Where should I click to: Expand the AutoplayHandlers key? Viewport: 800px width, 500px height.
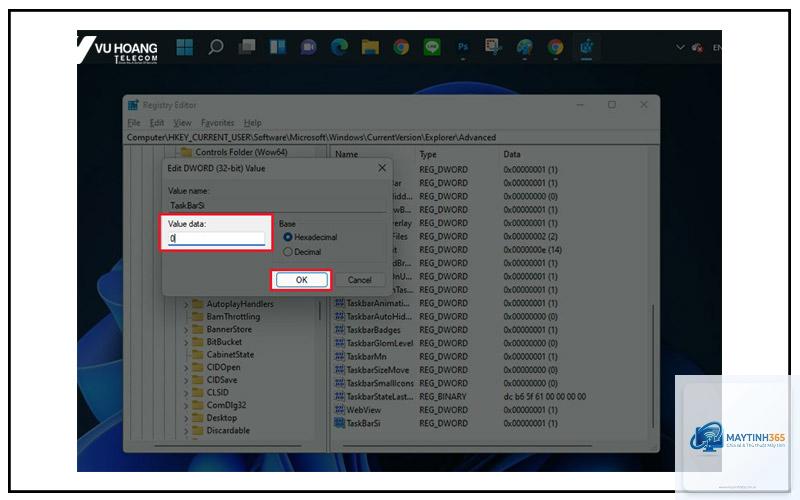click(186, 304)
